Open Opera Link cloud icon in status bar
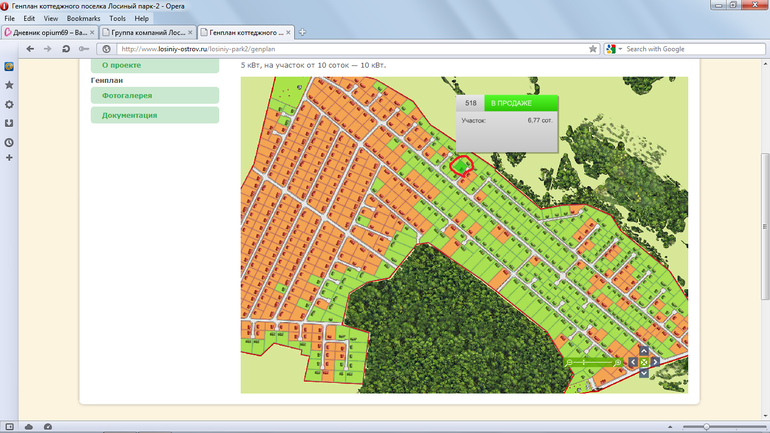The image size is (770, 433). pyautogui.click(x=28, y=427)
